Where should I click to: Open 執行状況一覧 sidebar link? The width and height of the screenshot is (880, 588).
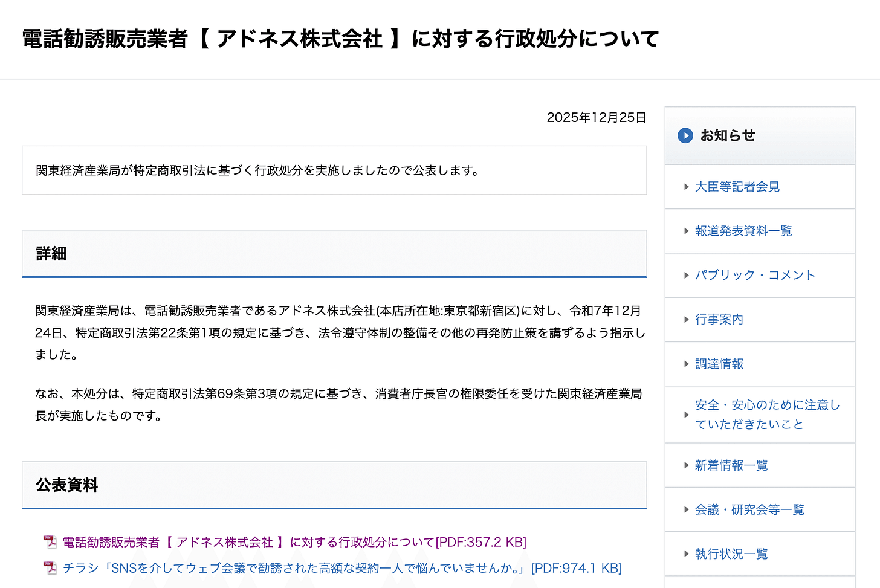click(731, 554)
